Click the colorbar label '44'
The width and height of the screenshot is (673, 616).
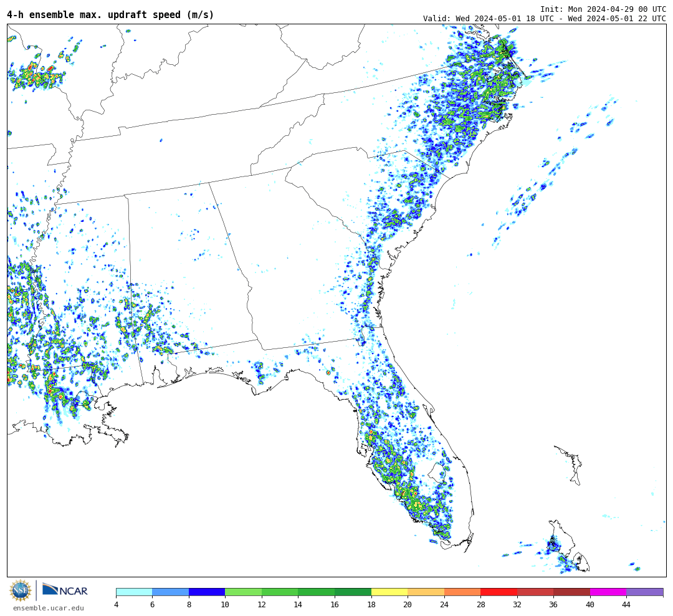pos(626,604)
